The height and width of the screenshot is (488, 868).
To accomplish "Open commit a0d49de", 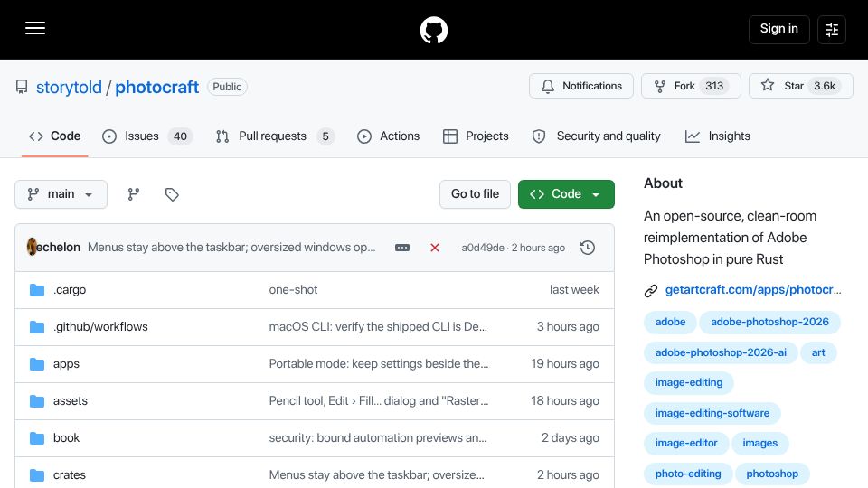I will coord(483,248).
